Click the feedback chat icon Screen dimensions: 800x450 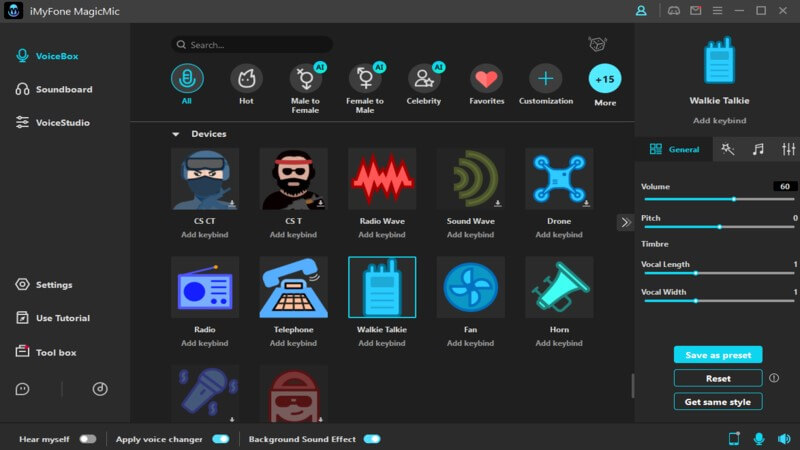click(22, 389)
